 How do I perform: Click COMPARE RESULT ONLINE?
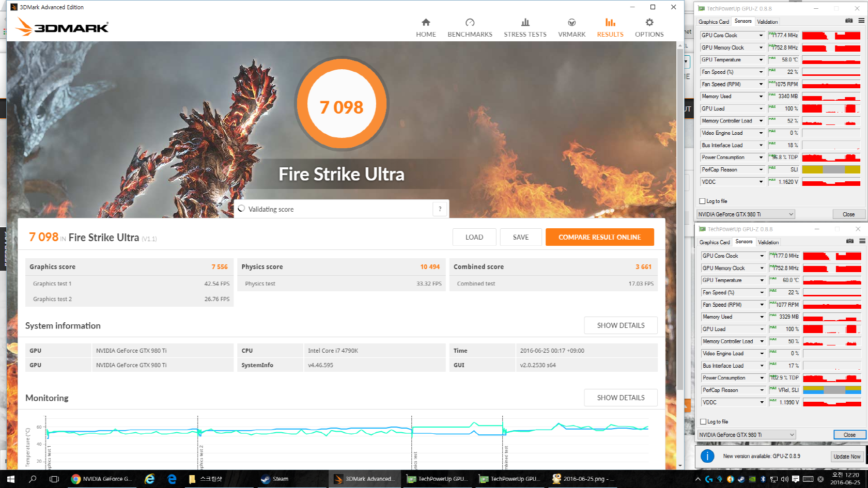click(x=600, y=237)
